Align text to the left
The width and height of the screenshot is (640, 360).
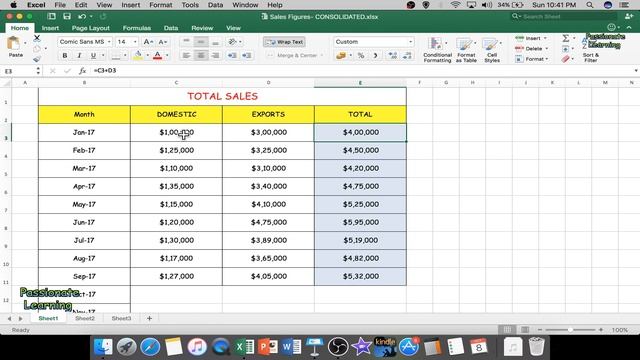[x=186, y=56]
